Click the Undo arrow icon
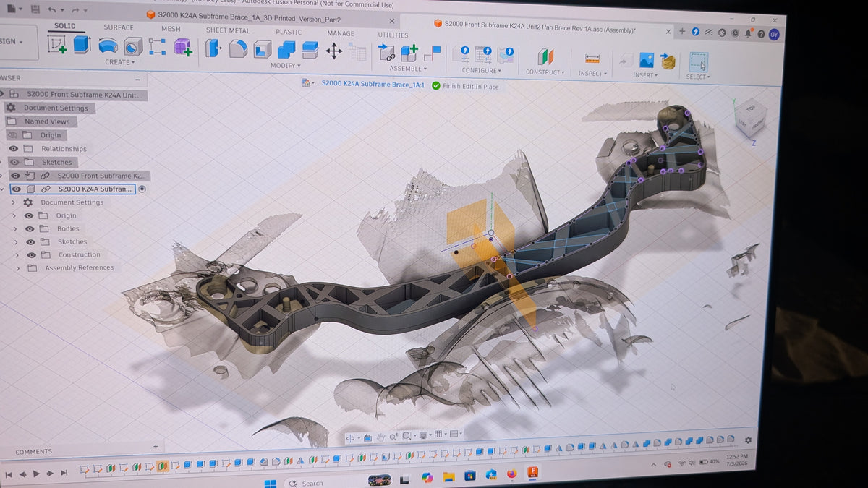 [x=51, y=10]
